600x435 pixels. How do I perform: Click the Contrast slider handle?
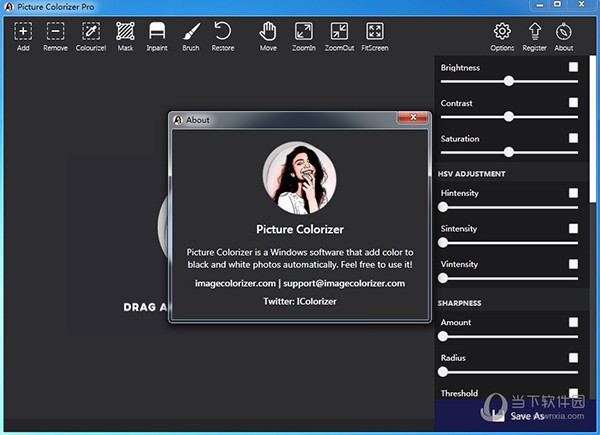(x=509, y=117)
